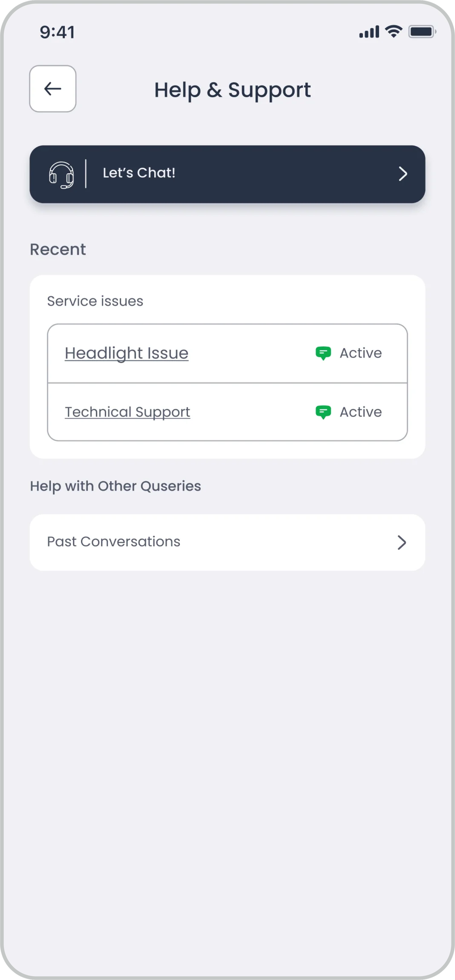Click the Active status of Headlight Issue

(360, 353)
